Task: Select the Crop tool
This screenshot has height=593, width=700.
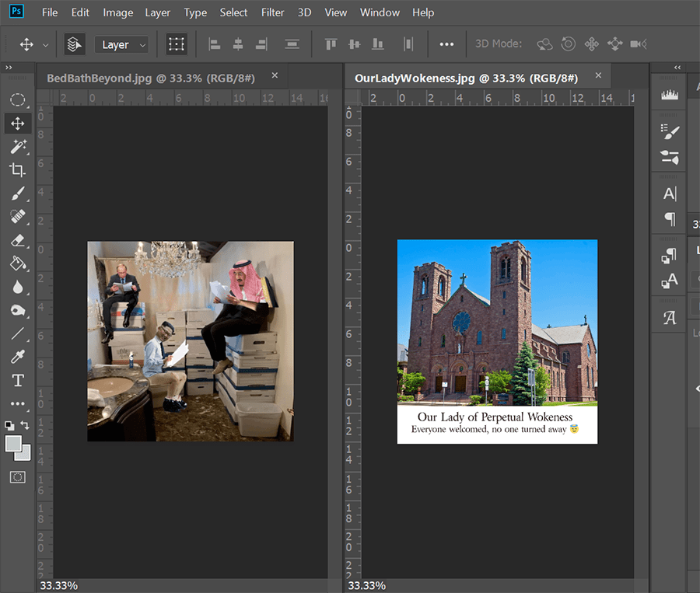Action: [x=19, y=169]
